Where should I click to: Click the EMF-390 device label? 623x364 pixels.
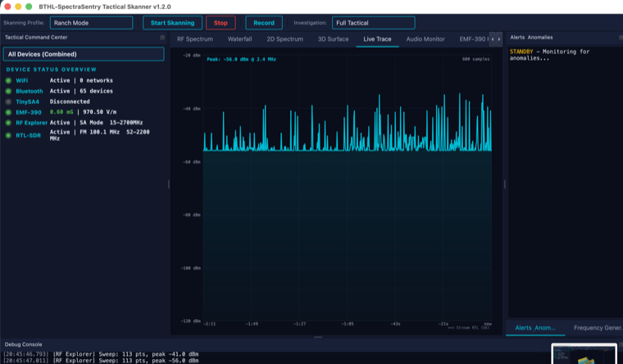click(x=29, y=112)
